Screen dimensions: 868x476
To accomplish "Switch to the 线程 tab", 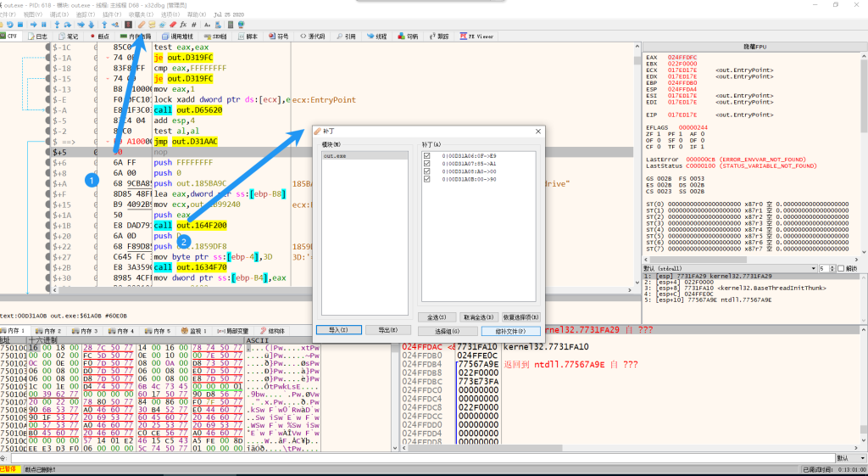I will point(376,36).
